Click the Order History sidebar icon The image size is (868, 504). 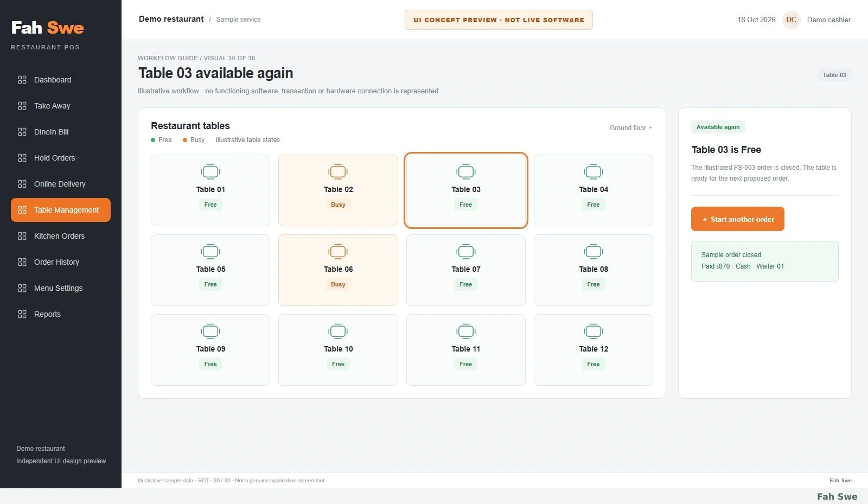[22, 262]
